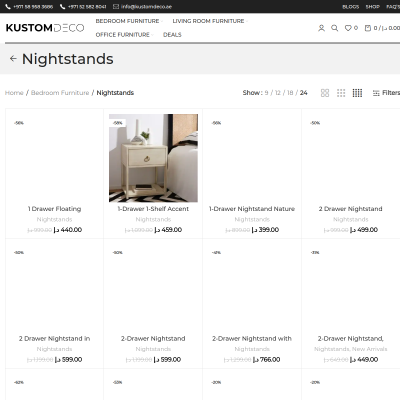Click the KustomDeco logo
This screenshot has height=400, width=400.
(45, 28)
